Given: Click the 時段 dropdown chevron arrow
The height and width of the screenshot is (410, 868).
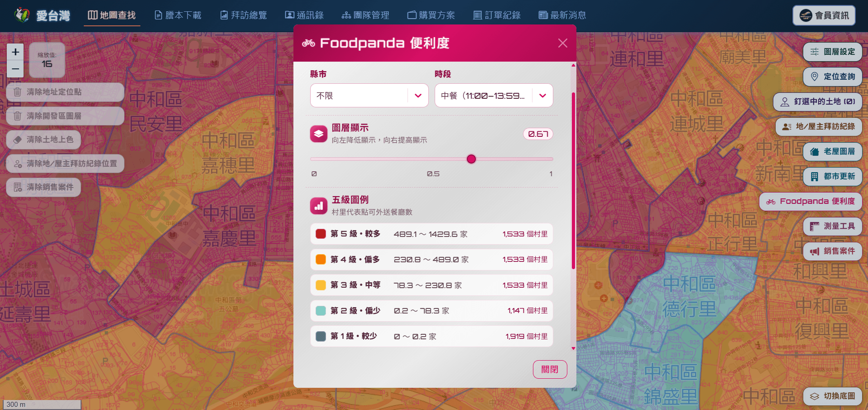Looking at the screenshot, I should pos(542,96).
